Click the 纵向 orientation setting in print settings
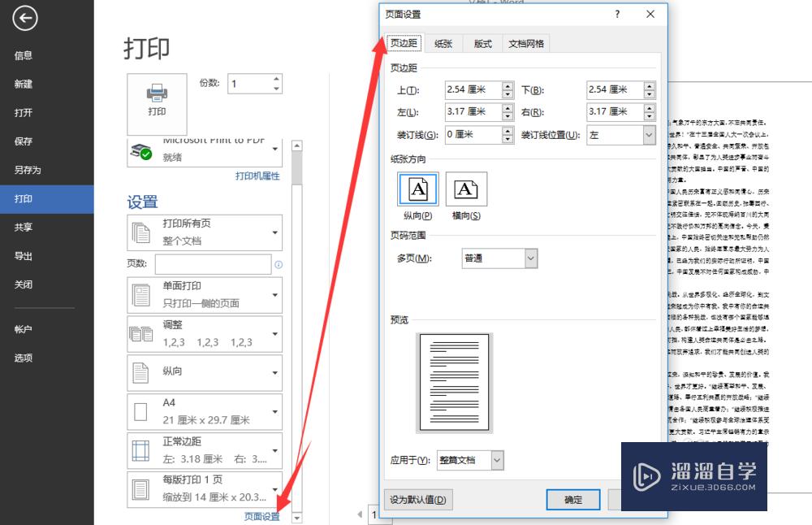 click(140, 372)
